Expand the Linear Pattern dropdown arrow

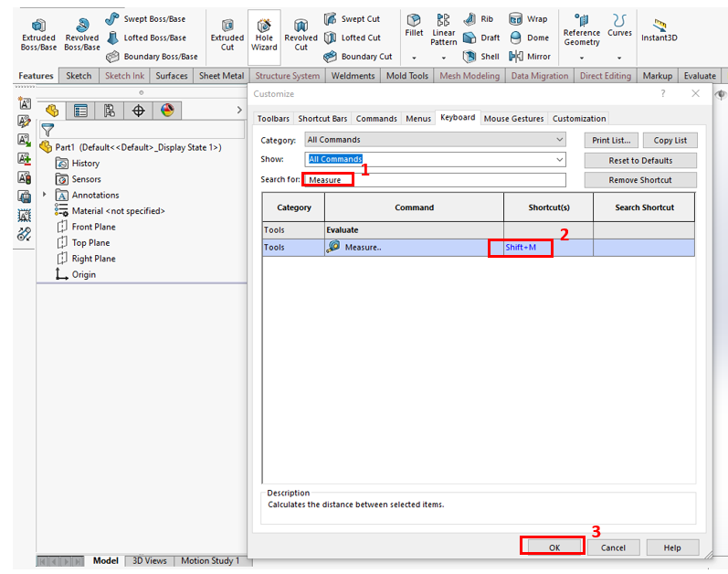[x=443, y=58]
